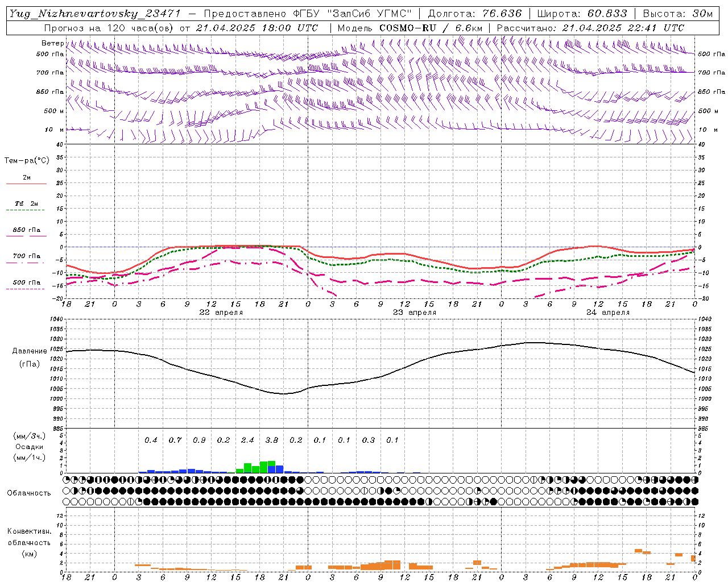Click the dashed Td 2м legend line
Viewport: 728px width, 582px height.
point(25,210)
